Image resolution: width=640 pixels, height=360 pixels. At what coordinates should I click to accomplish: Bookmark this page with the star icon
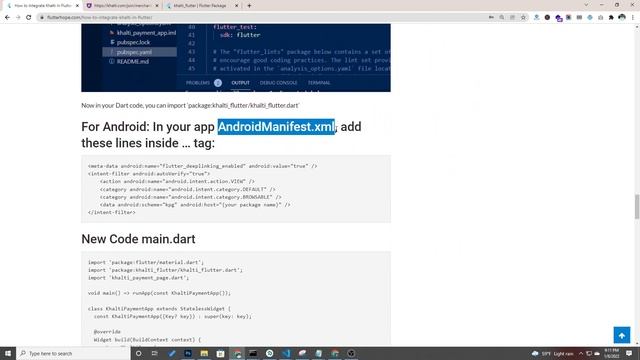(523, 18)
